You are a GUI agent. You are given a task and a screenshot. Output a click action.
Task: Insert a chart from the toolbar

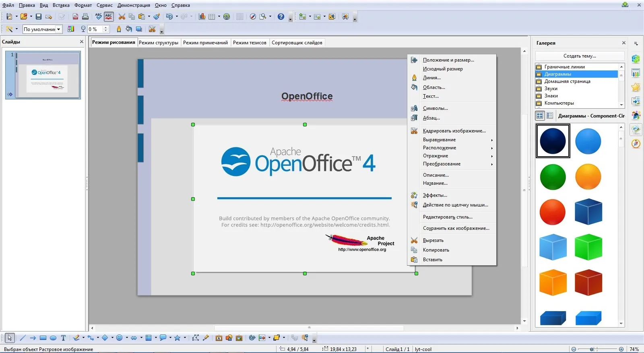point(202,17)
